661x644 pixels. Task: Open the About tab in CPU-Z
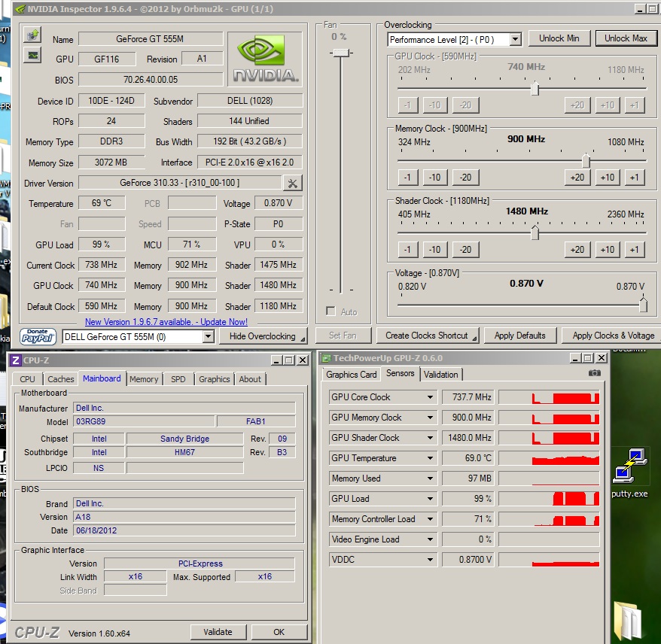tap(250, 379)
